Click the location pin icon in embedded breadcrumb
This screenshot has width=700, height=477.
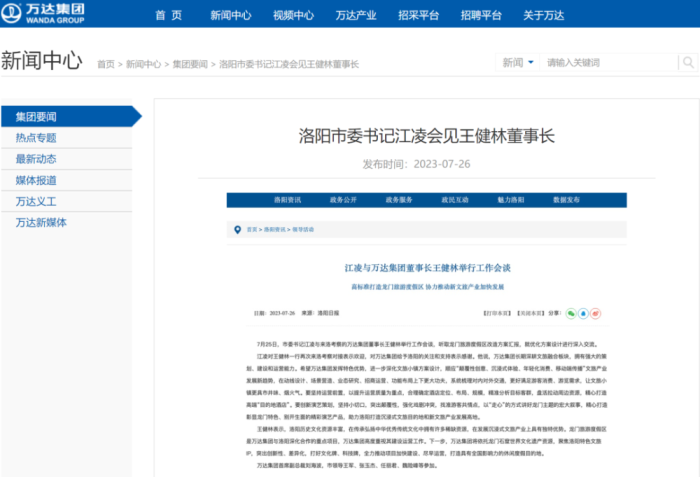point(238,230)
